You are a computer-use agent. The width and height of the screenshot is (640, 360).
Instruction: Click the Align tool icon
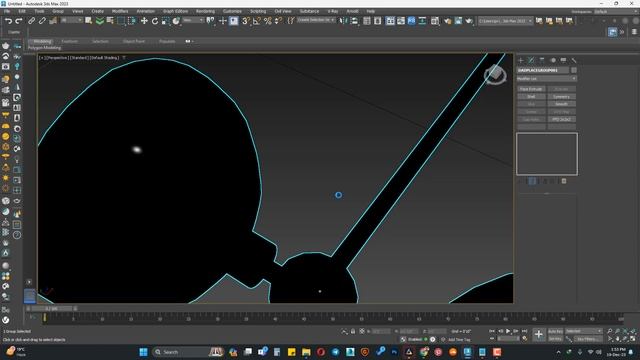tap(354, 21)
